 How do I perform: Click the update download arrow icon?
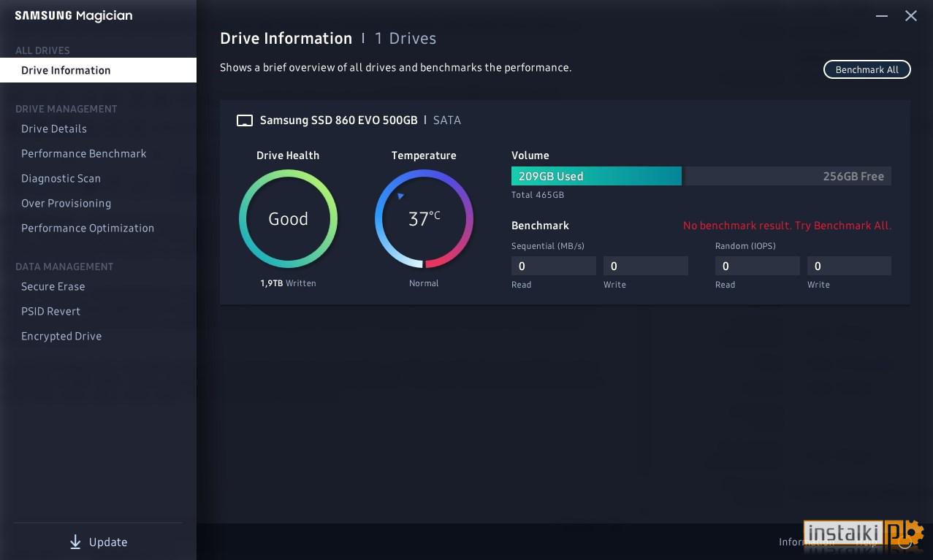coord(75,542)
